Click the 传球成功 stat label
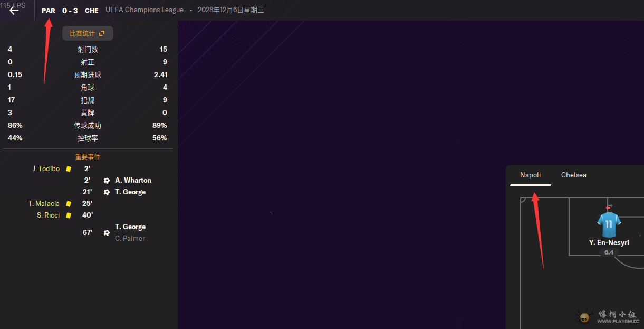644x329 pixels. click(x=88, y=126)
